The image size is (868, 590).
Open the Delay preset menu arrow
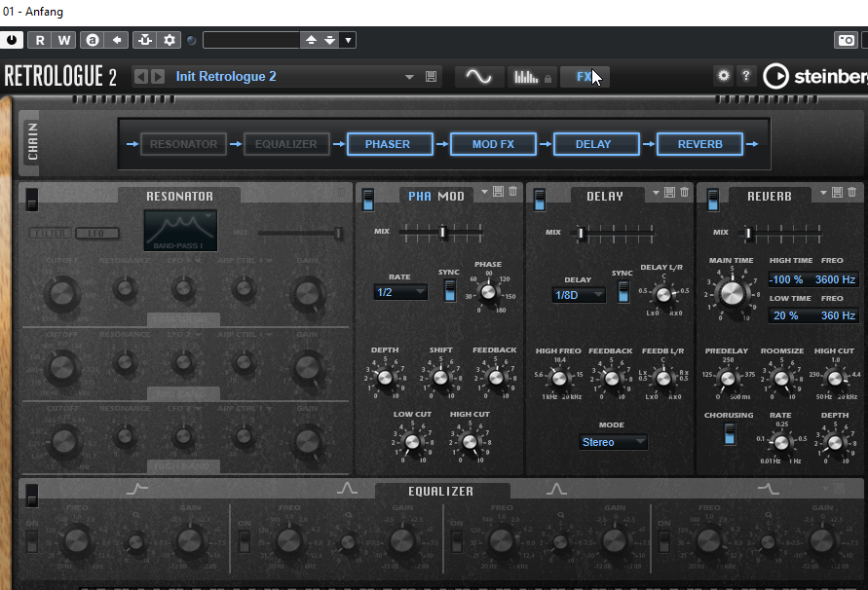click(656, 192)
